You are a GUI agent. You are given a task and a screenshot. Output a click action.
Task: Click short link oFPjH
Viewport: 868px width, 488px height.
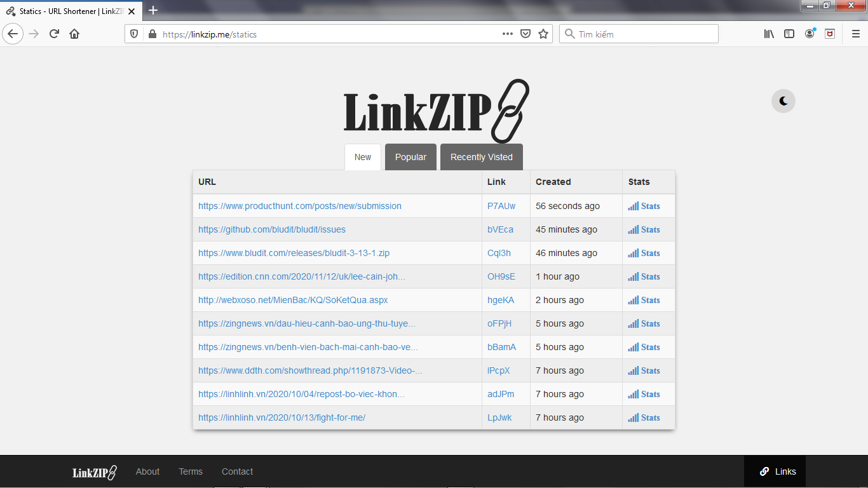click(x=499, y=323)
